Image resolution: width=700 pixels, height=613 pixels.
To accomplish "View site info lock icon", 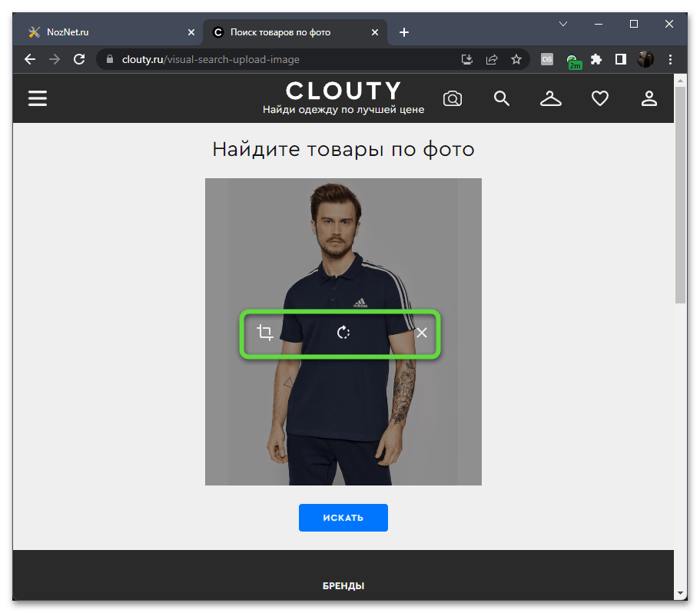I will click(110, 59).
